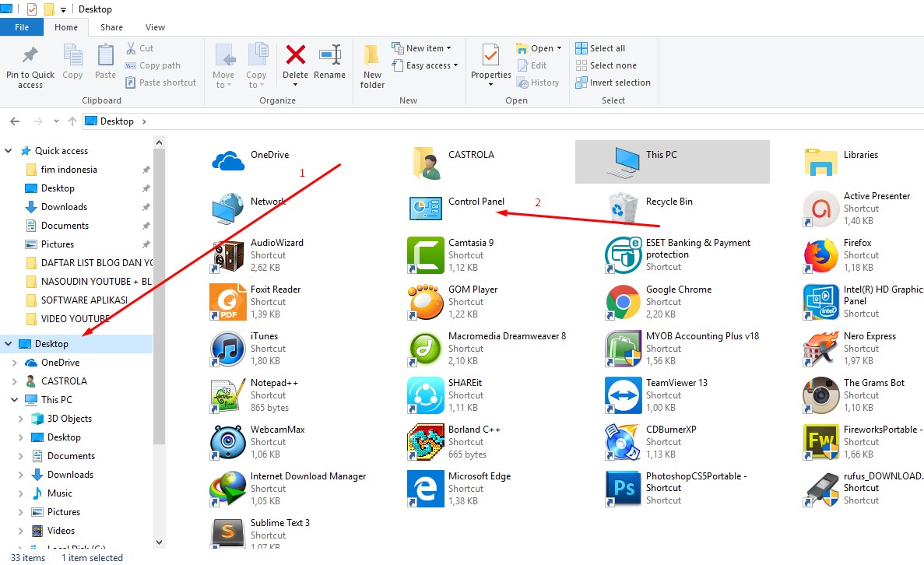Open the Recycle Bin icon
The height and width of the screenshot is (565, 924).
coord(624,208)
